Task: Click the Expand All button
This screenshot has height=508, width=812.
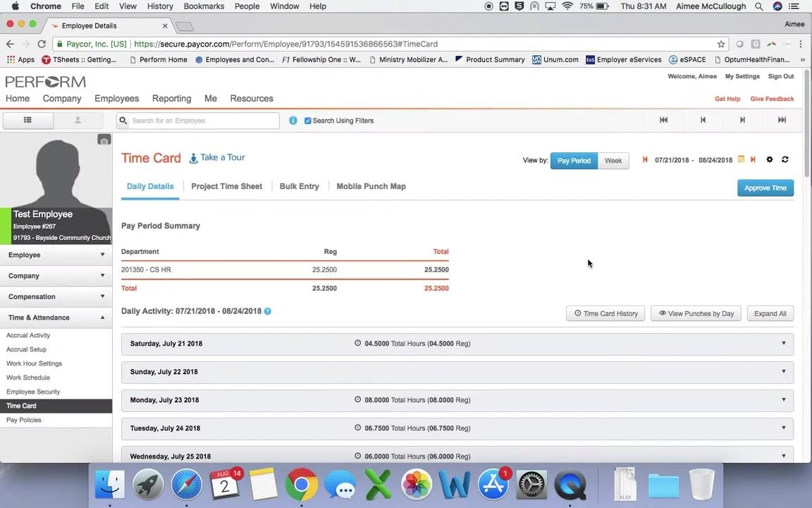Action: [x=770, y=313]
